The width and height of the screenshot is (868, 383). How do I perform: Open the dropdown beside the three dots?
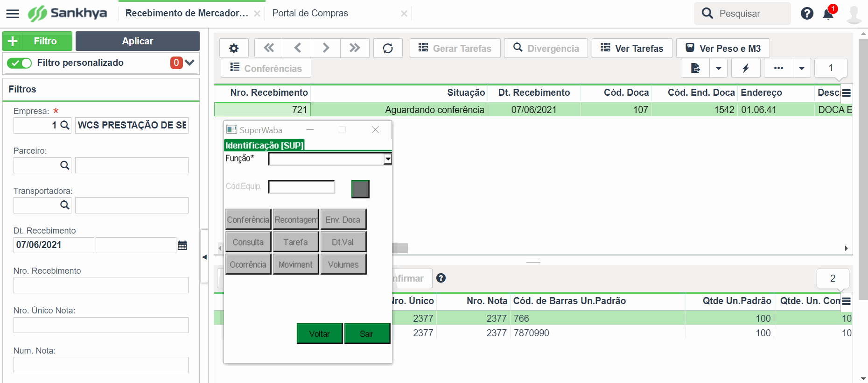[x=802, y=68]
